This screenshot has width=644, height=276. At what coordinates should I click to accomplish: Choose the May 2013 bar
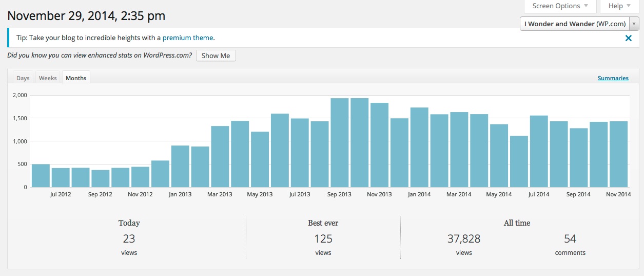point(260,159)
